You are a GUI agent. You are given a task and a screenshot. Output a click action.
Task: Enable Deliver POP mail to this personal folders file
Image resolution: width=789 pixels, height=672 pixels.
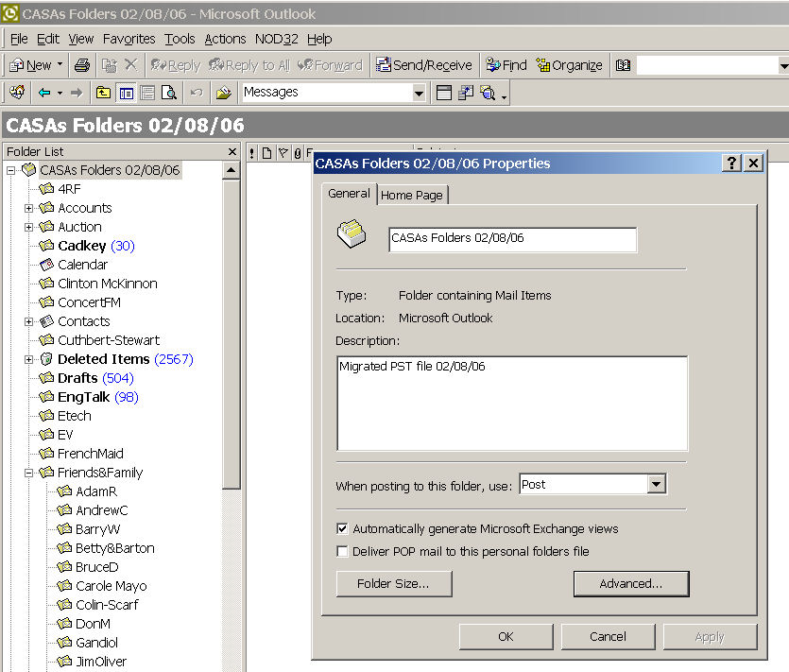(342, 552)
